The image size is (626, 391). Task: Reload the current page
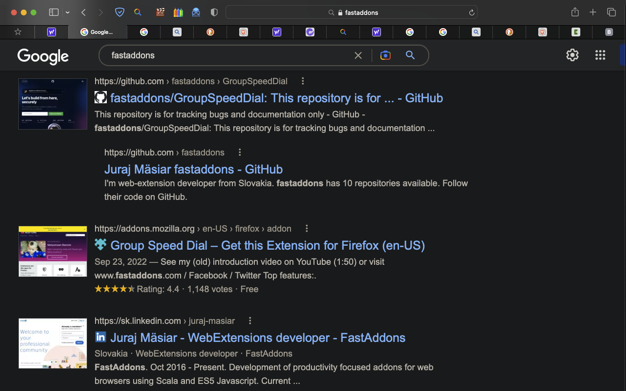[471, 12]
